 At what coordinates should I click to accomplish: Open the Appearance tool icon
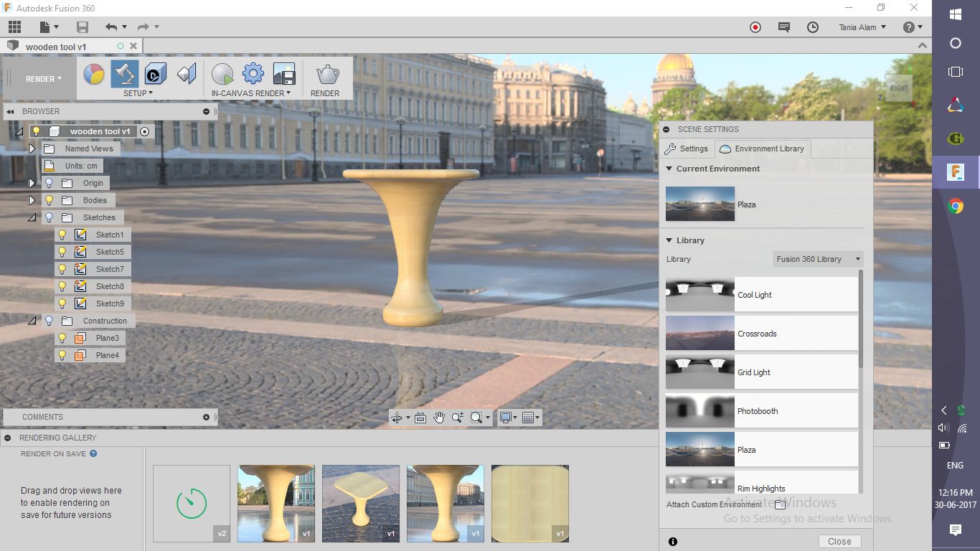pos(94,74)
